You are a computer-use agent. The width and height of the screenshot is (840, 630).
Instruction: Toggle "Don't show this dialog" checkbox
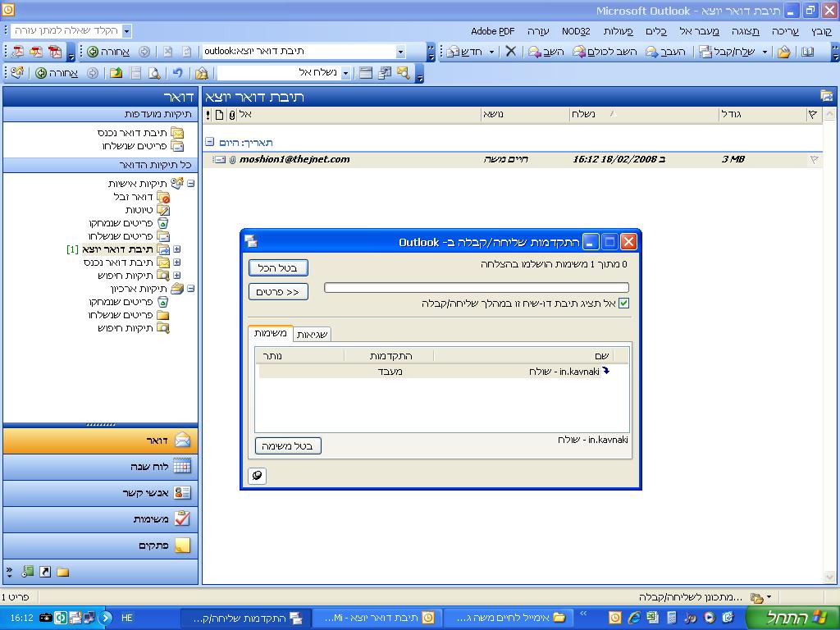623,304
